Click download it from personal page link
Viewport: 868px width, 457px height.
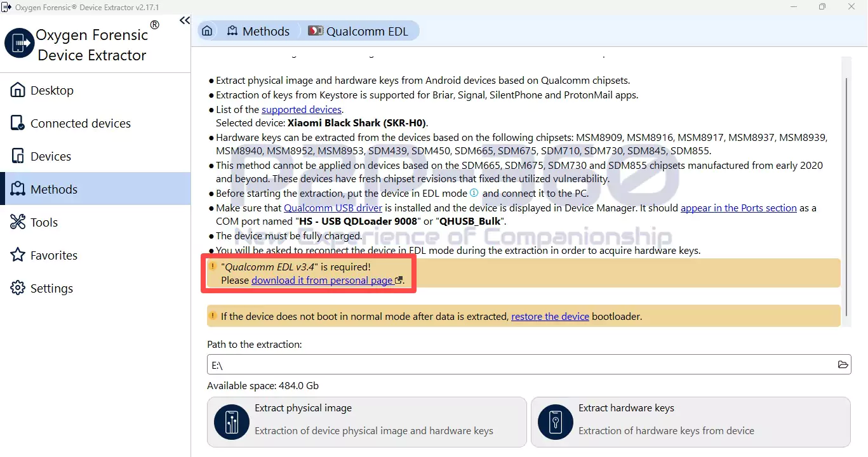322,280
